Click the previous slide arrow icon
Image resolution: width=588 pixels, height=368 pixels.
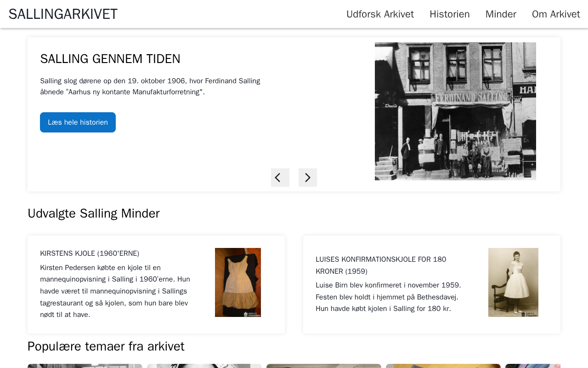[280, 178]
